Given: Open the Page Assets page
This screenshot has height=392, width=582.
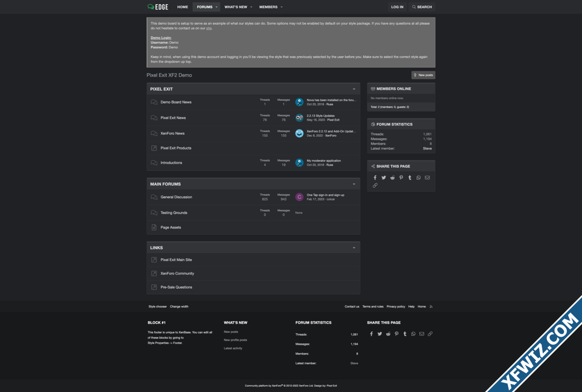Looking at the screenshot, I should tap(171, 227).
